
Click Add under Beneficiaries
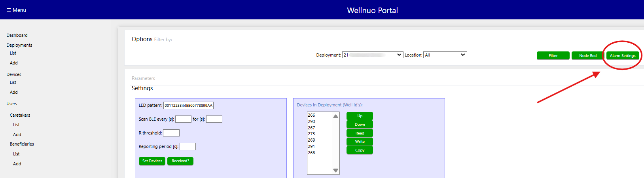coord(17,164)
